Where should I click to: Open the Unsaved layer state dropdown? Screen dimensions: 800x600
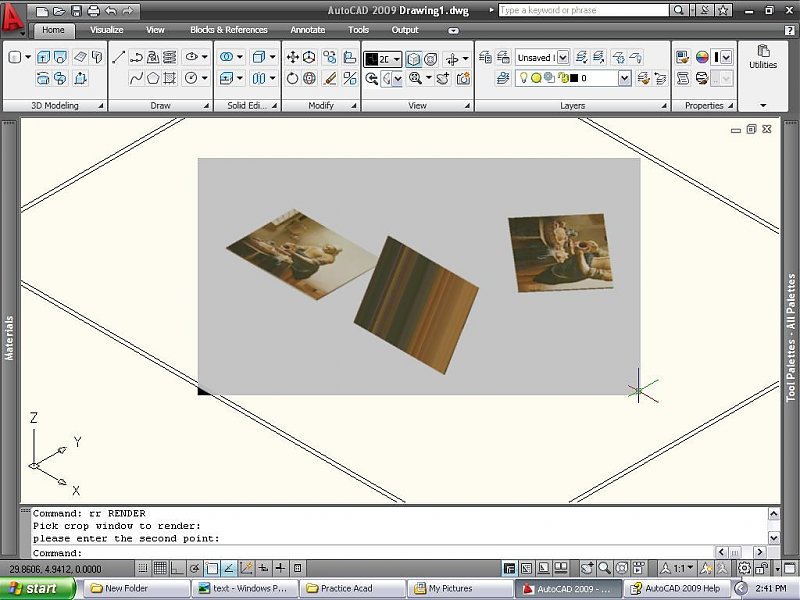(562, 58)
